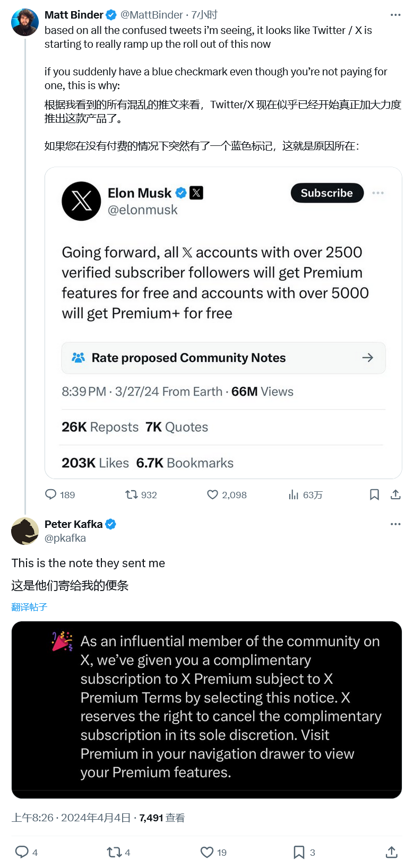The image size is (414, 868).
Task: Bookmark Matt Binder's tweet
Action: point(374,494)
